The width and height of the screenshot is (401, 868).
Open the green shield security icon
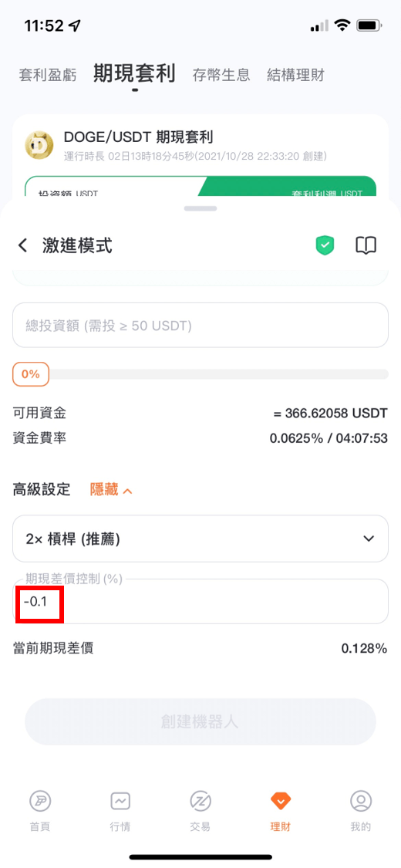(325, 245)
